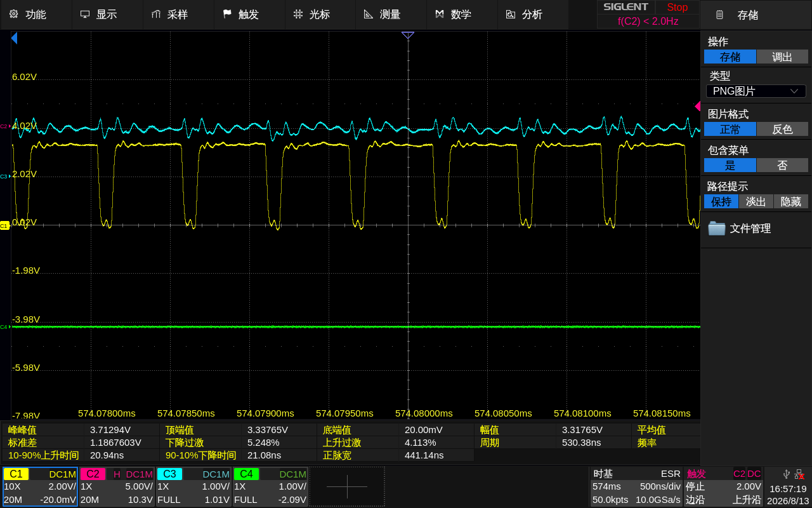Image resolution: width=812 pixels, height=508 pixels.
Task: Select 调出 (Recall) operation
Action: coord(782,57)
